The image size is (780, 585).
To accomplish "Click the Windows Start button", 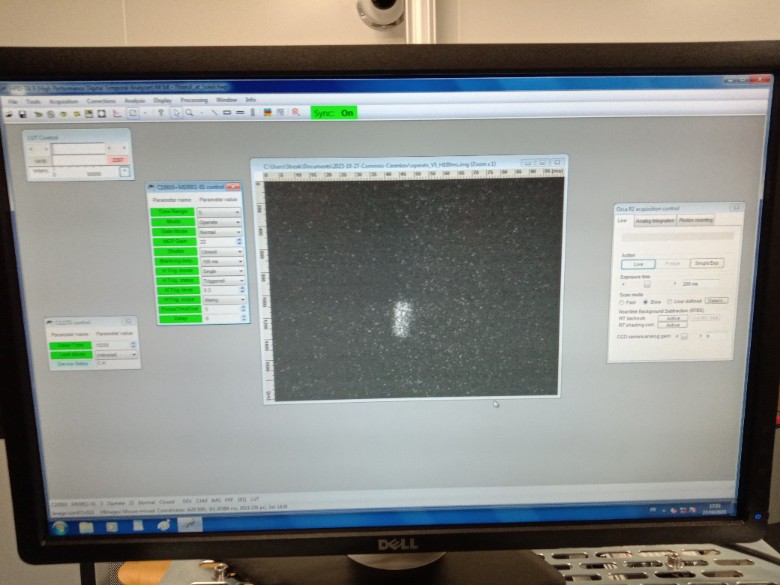I will (x=59, y=526).
